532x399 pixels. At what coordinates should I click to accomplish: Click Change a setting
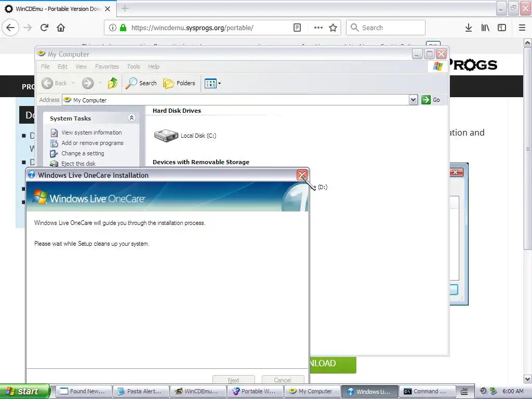click(83, 153)
